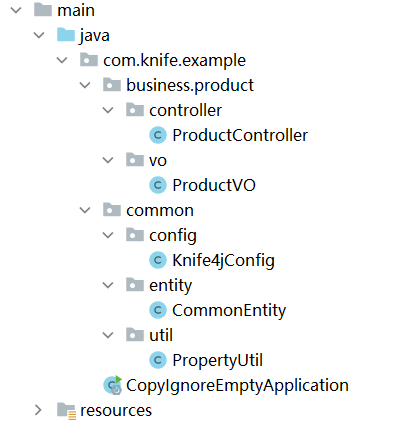Click the ProductVO class icon
This screenshot has width=406, height=423.
pos(158,185)
